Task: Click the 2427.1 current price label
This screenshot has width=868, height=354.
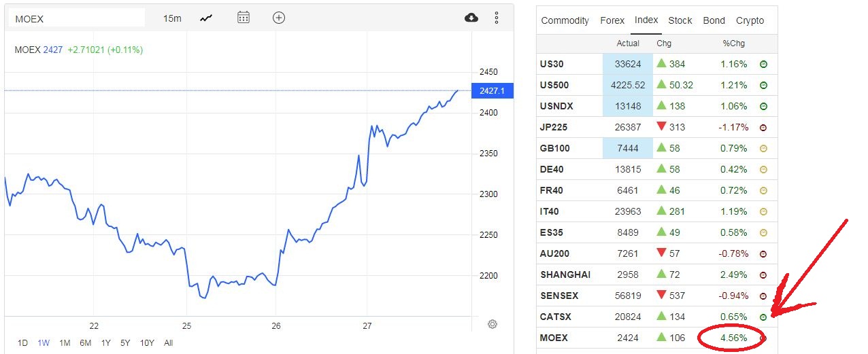Action: (x=492, y=91)
